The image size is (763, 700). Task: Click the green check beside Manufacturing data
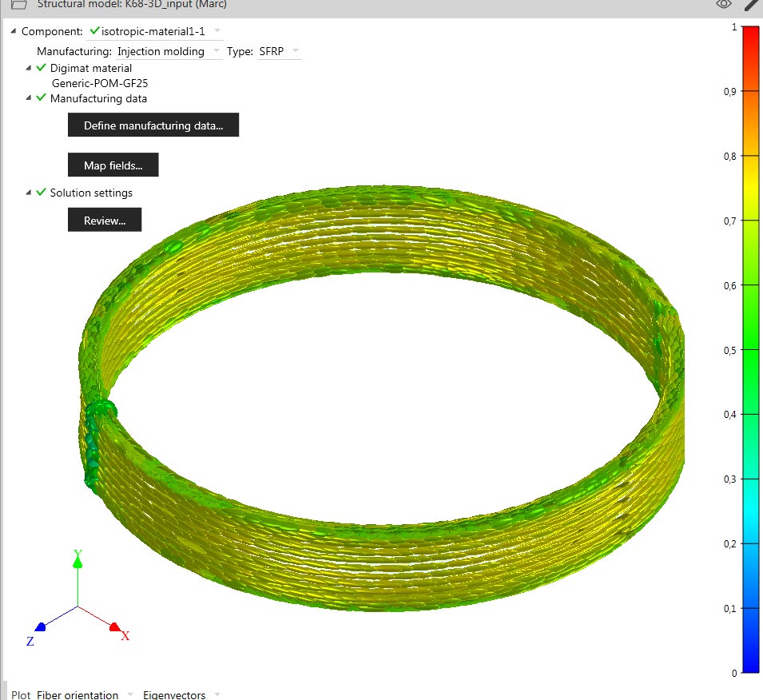pos(42,97)
